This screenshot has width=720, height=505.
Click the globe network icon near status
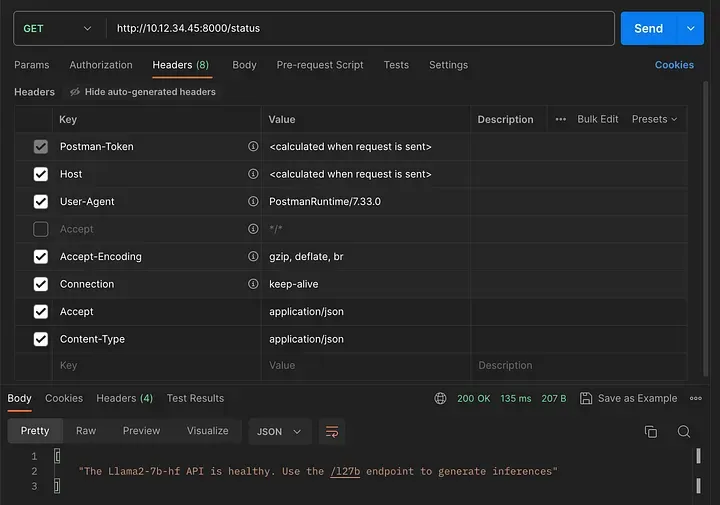440,398
